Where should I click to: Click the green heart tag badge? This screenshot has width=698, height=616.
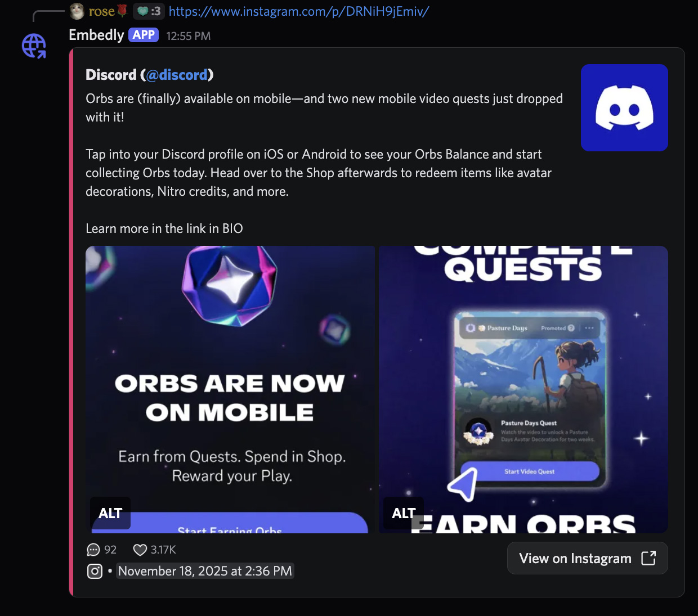(x=149, y=11)
